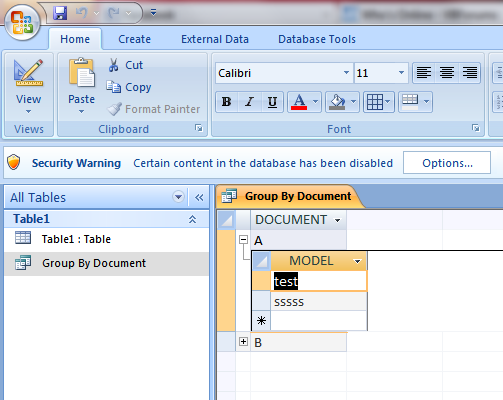Screen dimensions: 503x400
Task: Switch to the Home ribbon tab
Action: point(75,39)
